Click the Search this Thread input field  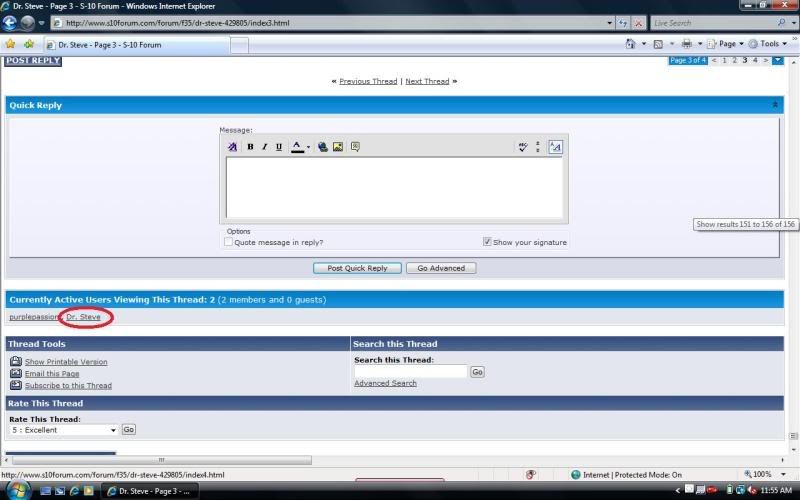pyautogui.click(x=410, y=372)
